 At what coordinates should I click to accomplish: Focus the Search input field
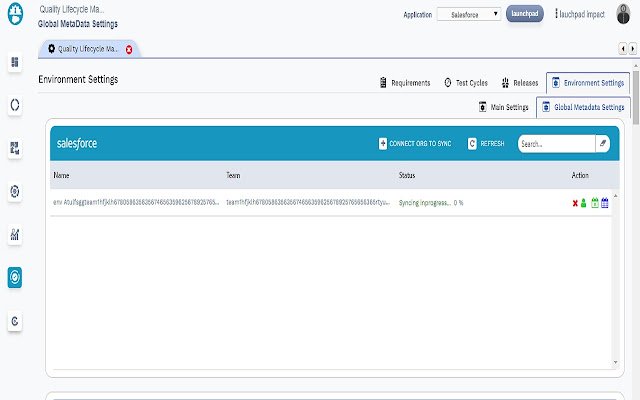point(556,144)
